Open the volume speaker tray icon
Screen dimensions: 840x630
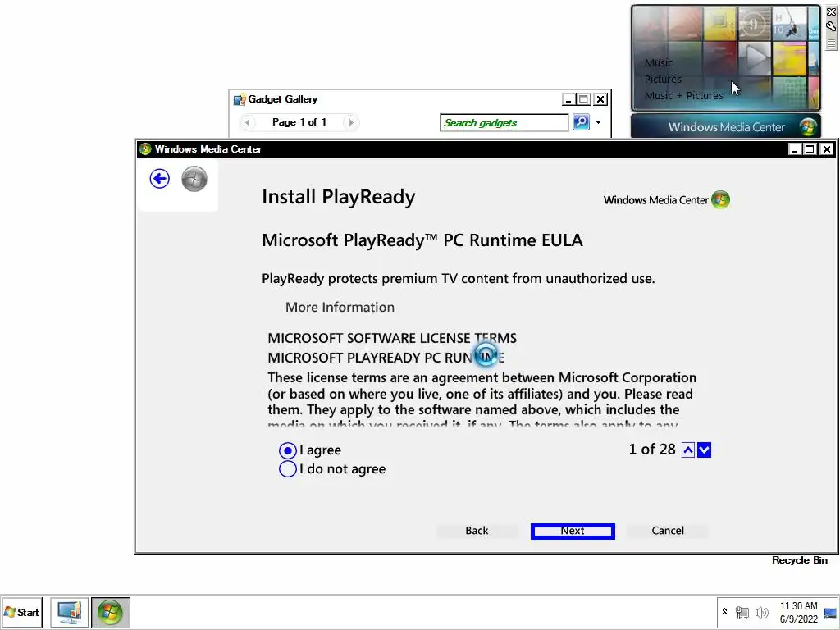tap(761, 612)
